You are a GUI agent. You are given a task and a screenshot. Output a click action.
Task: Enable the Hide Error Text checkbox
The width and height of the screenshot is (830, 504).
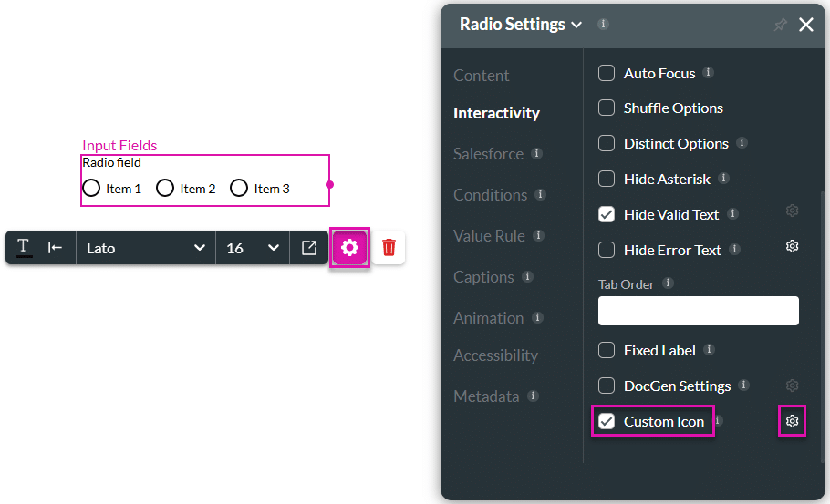pos(607,250)
